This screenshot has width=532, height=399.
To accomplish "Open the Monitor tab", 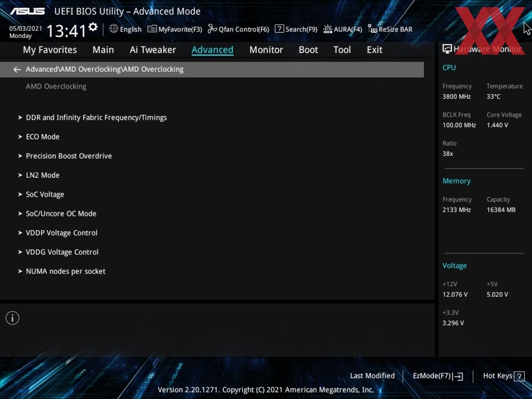I will tap(266, 50).
